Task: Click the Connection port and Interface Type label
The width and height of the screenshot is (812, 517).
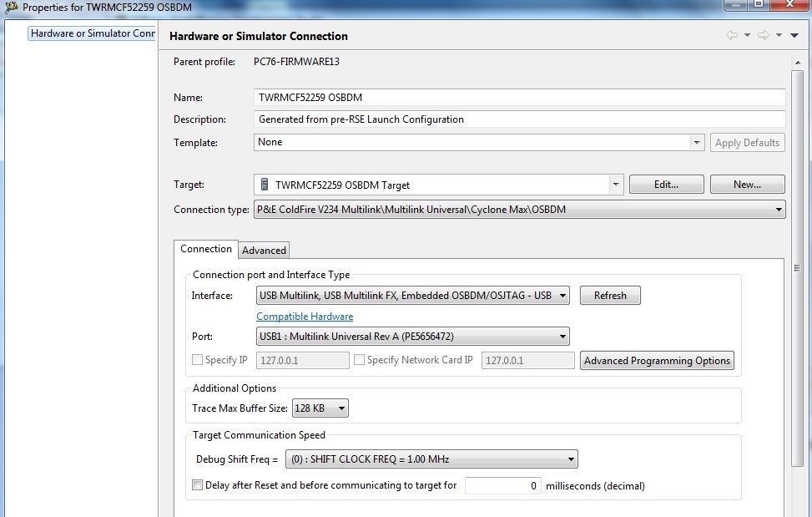Action: click(271, 275)
